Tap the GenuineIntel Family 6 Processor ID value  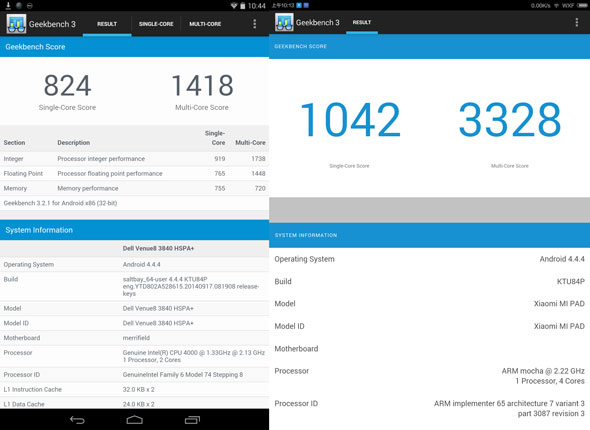tap(182, 375)
